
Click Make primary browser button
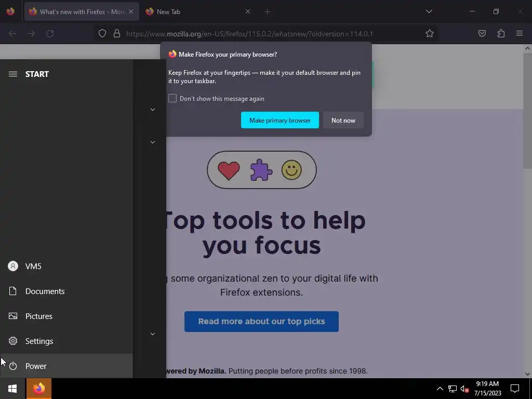tap(280, 120)
